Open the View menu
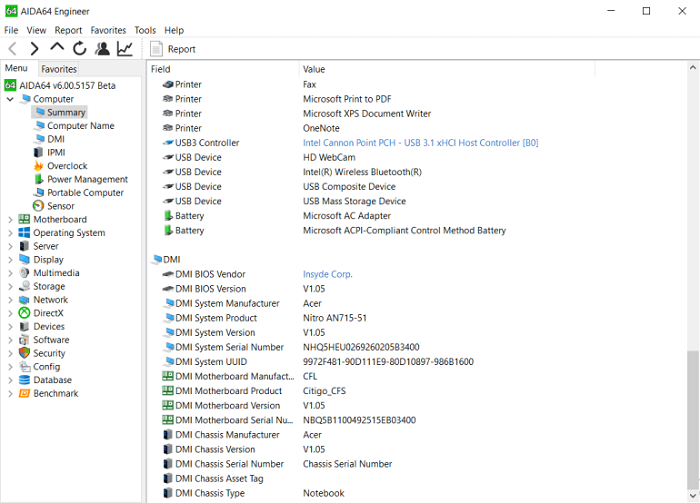Screen dimensions: 700x503 36,30
